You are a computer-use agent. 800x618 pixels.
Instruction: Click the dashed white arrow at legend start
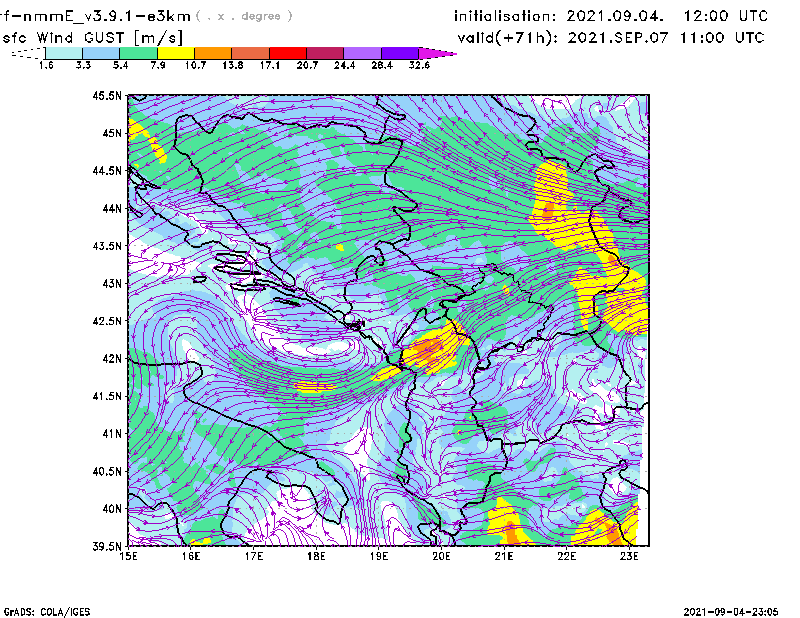click(x=28, y=53)
